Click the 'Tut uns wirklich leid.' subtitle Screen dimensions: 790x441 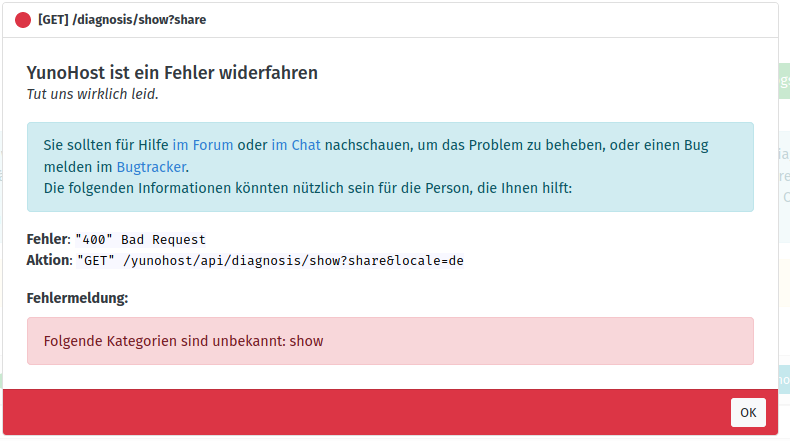click(93, 94)
